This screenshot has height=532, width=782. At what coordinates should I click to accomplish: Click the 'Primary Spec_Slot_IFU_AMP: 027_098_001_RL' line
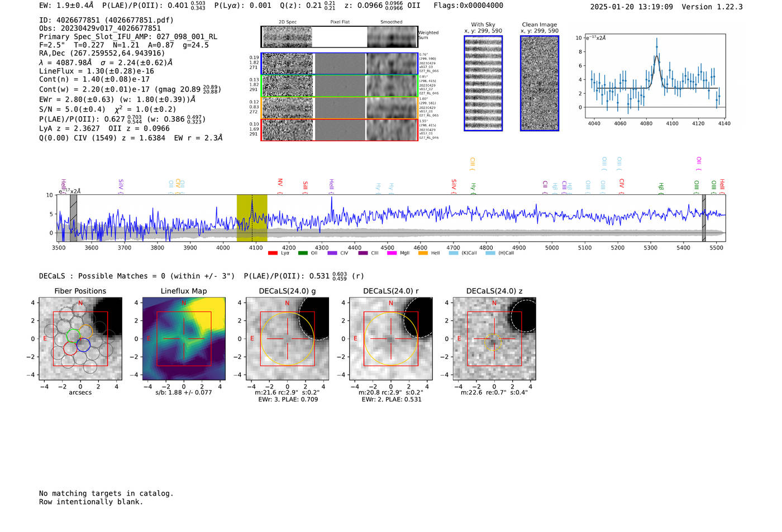click(x=128, y=37)
